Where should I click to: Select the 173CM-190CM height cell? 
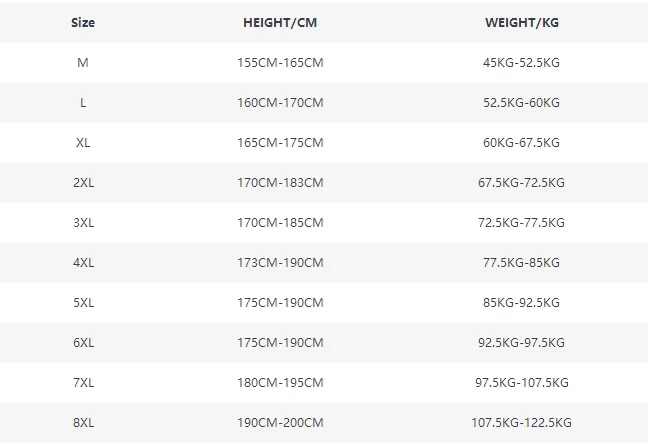pos(280,263)
